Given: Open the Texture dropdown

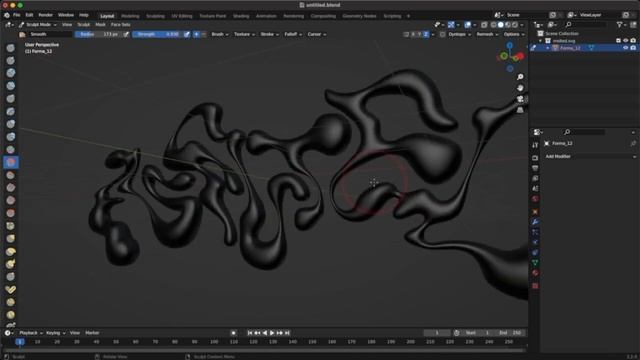Looking at the screenshot, I should (244, 34).
